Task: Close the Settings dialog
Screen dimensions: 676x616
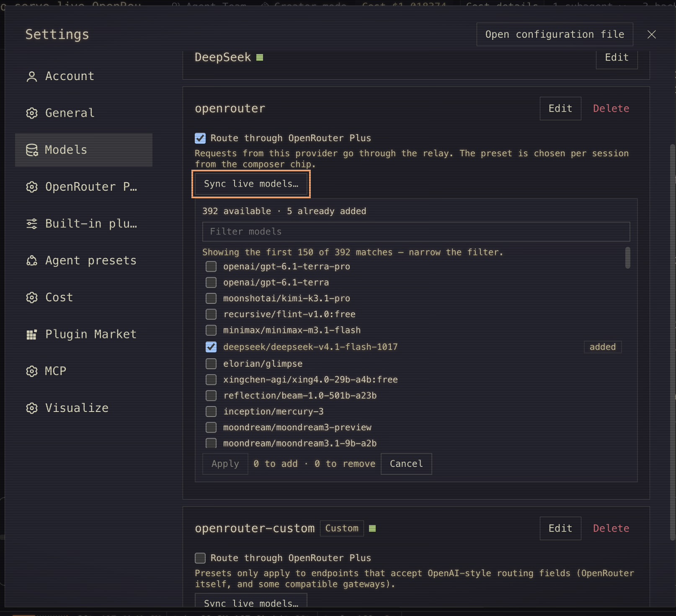Action: [652, 34]
